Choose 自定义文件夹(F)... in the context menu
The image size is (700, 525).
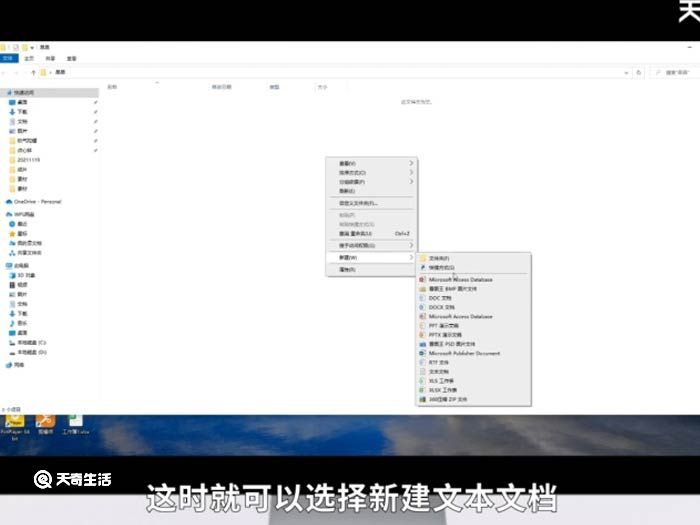(x=372, y=203)
